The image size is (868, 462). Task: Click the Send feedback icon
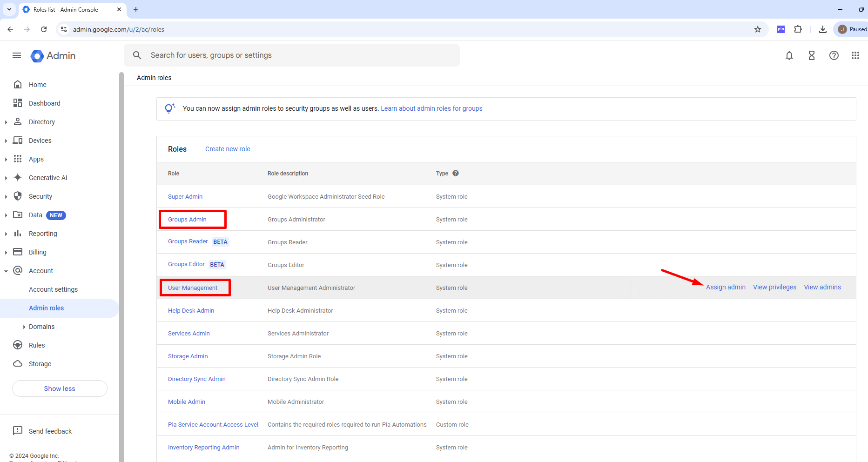pos(18,431)
